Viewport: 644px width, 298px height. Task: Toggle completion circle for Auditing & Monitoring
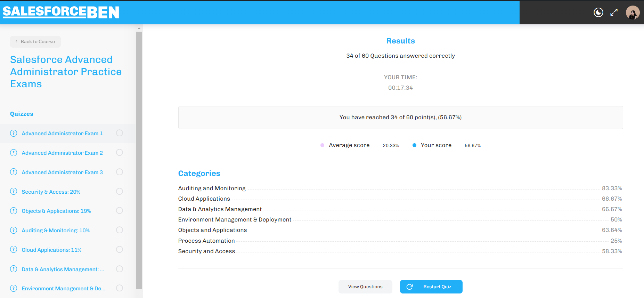[120, 230]
